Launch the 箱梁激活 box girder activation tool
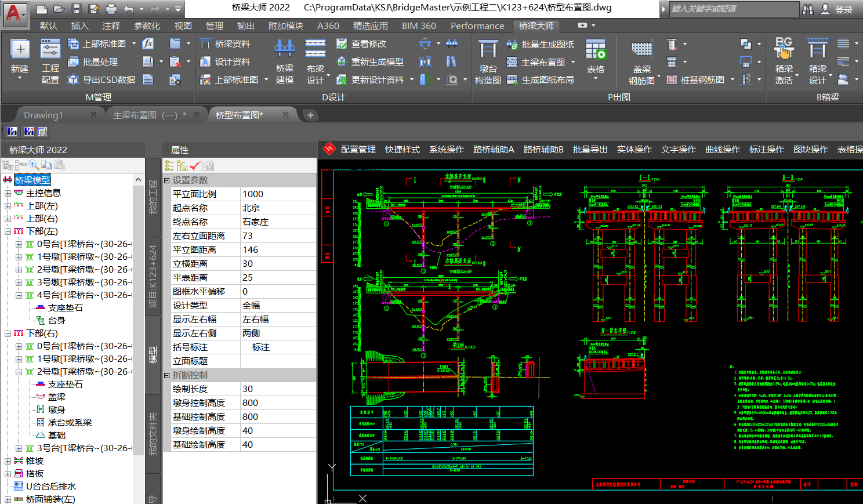The height and width of the screenshot is (504, 863). (x=784, y=49)
